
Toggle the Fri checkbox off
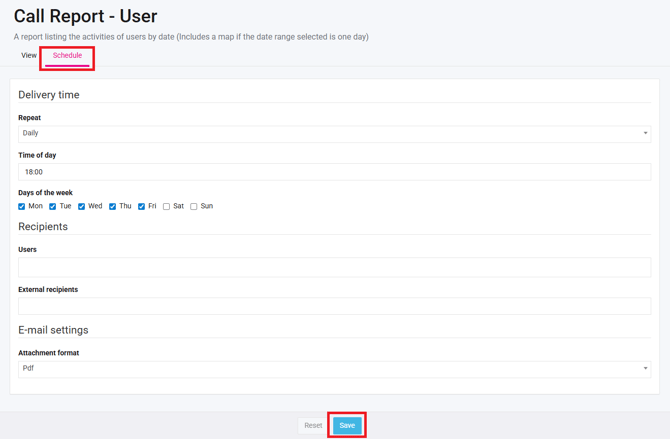pyautogui.click(x=142, y=207)
